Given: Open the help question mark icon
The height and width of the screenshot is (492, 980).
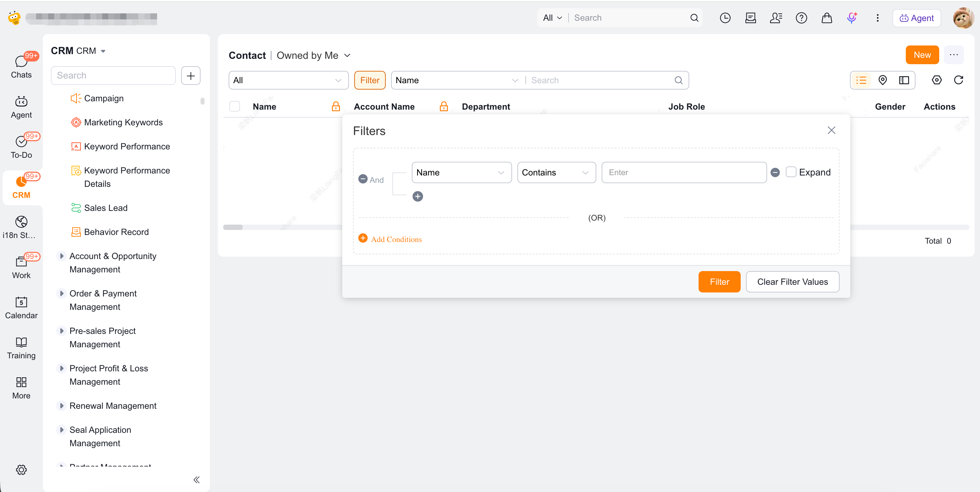Looking at the screenshot, I should click(x=801, y=18).
